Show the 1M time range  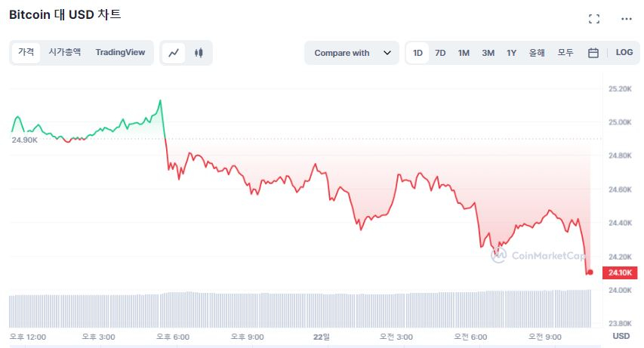[x=464, y=53]
